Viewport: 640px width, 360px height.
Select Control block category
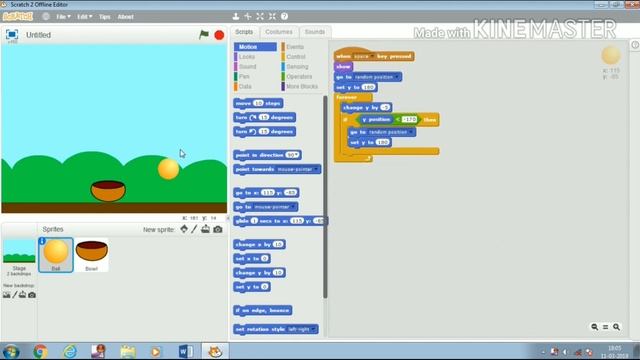coord(296,57)
